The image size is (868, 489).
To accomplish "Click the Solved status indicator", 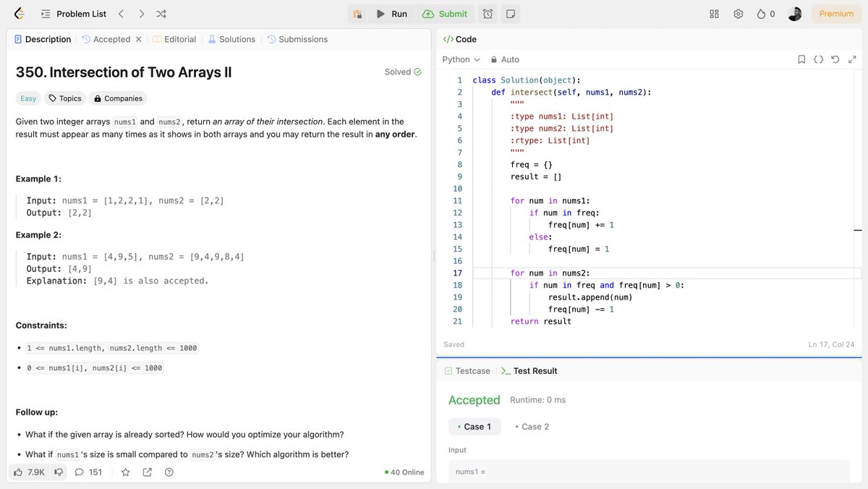I will pos(403,72).
